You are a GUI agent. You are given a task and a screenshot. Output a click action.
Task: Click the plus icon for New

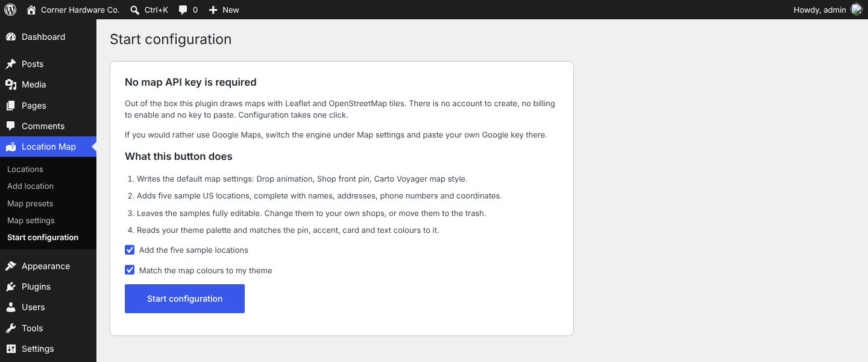tap(213, 10)
